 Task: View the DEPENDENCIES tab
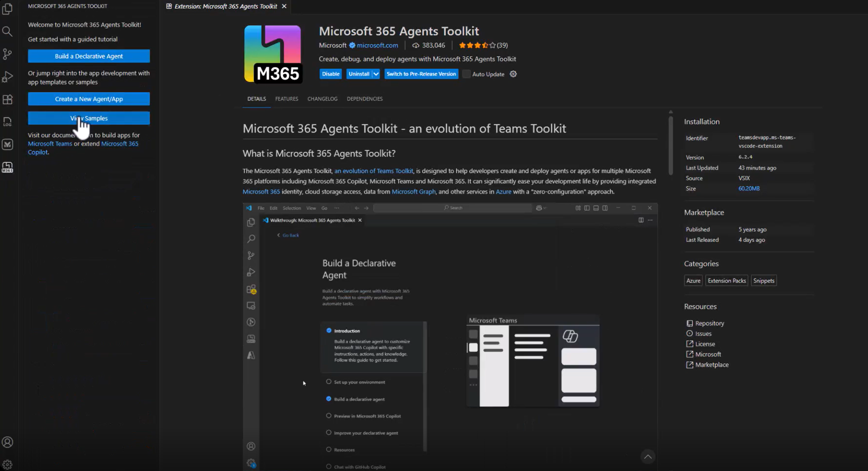coord(364,98)
